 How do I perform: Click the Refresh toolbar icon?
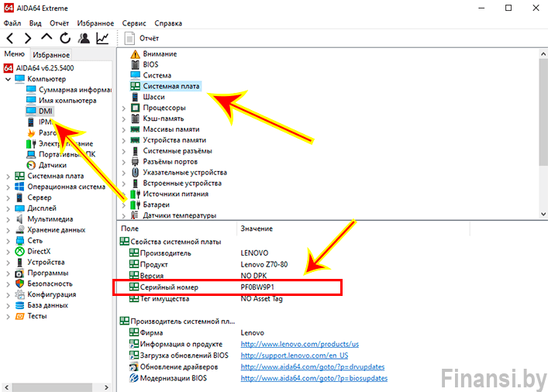coord(65,38)
